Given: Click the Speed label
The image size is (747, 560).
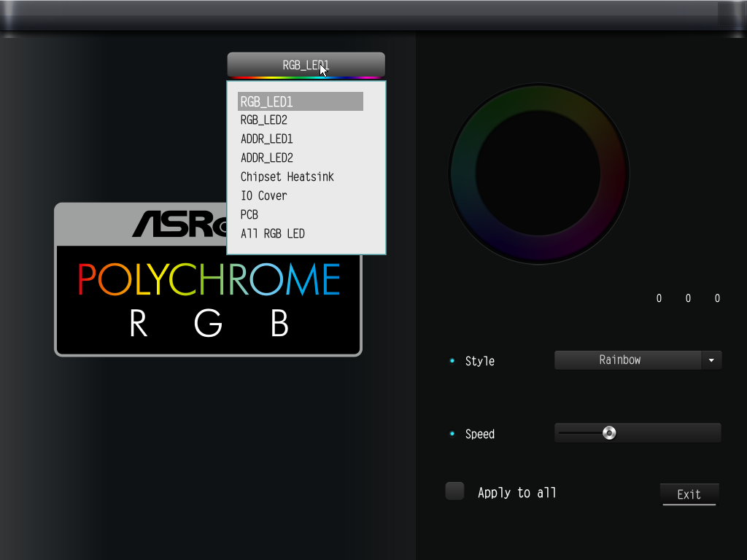Looking at the screenshot, I should [480, 435].
